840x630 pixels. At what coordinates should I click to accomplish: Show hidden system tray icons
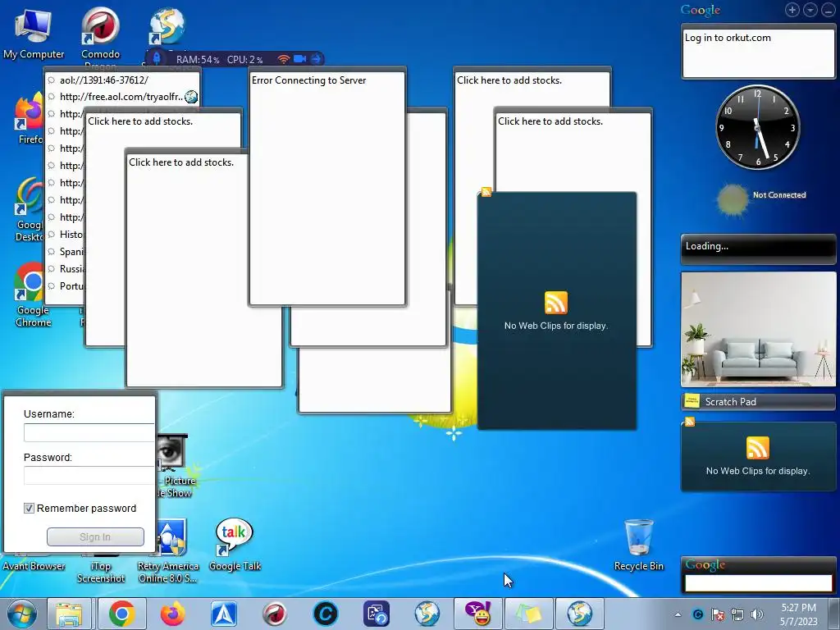point(678,614)
